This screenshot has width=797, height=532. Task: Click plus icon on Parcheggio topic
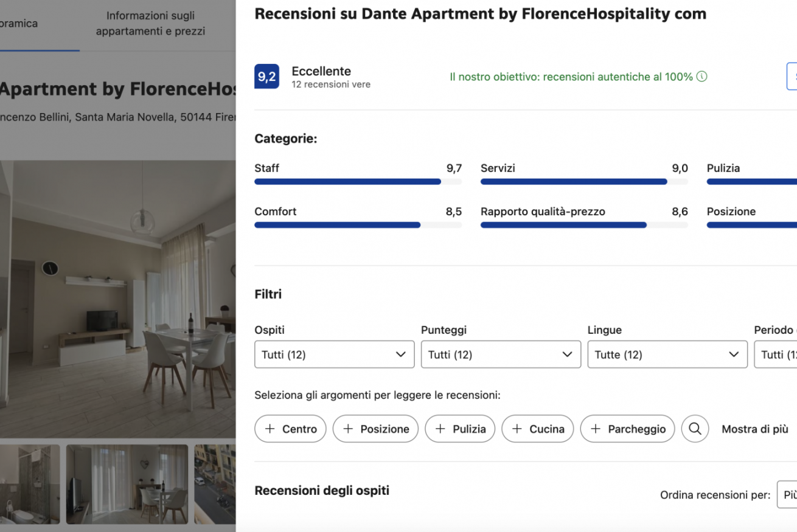(x=596, y=429)
